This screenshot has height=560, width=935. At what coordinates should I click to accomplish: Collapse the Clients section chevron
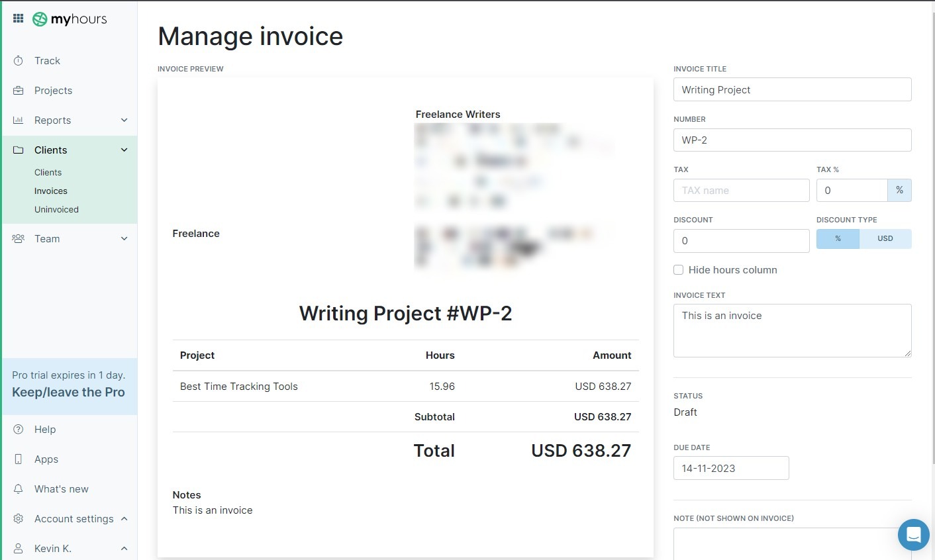[x=124, y=150]
